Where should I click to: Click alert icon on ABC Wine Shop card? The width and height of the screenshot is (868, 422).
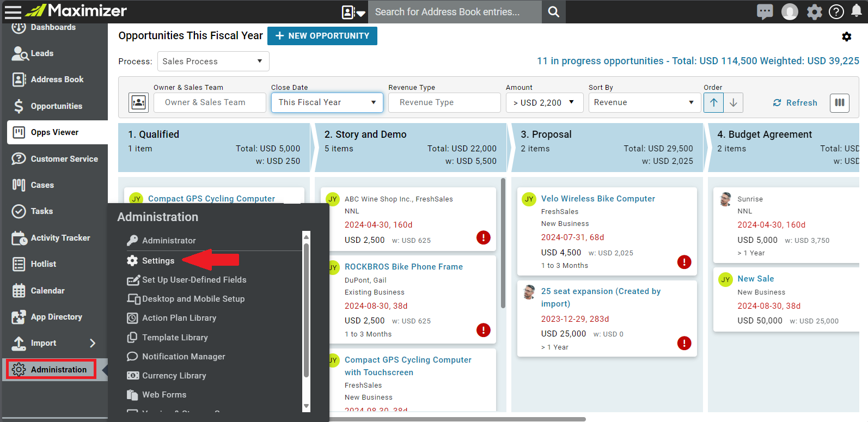(x=483, y=237)
